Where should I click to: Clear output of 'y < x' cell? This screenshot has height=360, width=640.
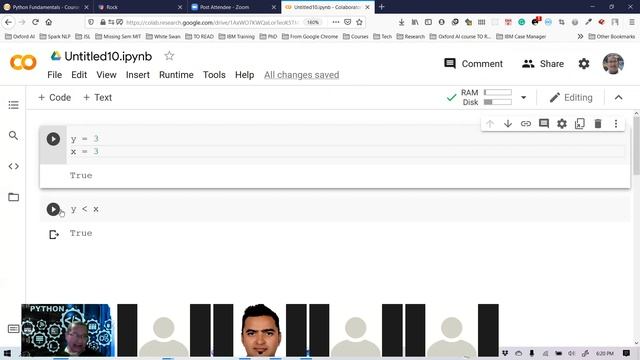tap(54, 234)
